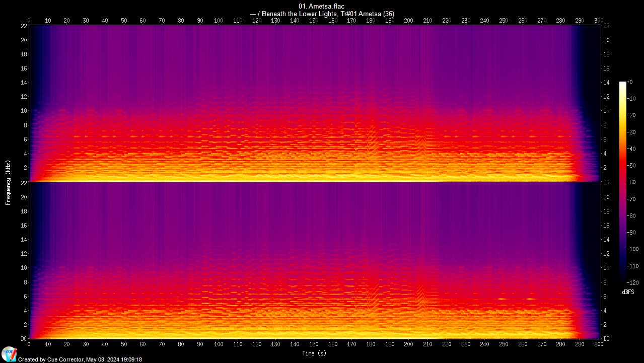Click the '+0' value atop the dBFS scale
644x363 pixels.
[x=629, y=82]
